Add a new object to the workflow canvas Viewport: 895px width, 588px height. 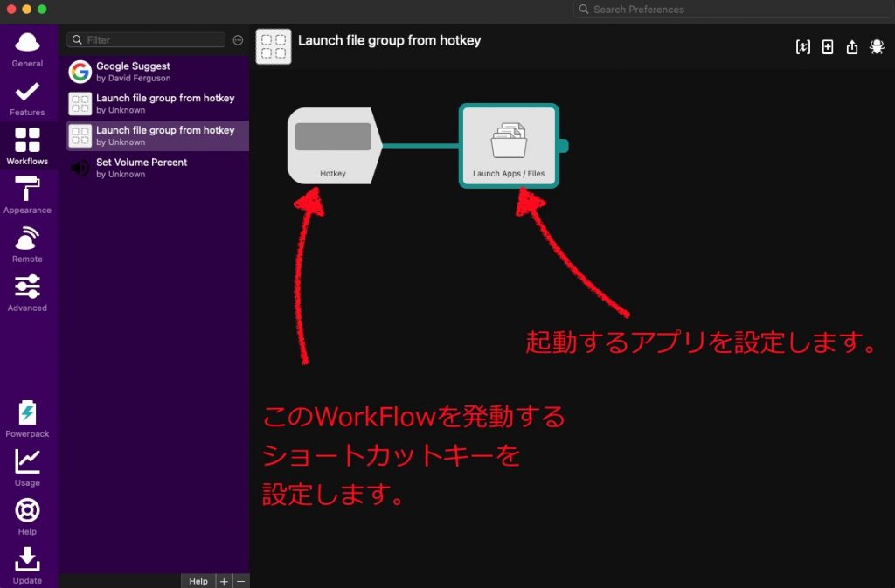[x=828, y=46]
